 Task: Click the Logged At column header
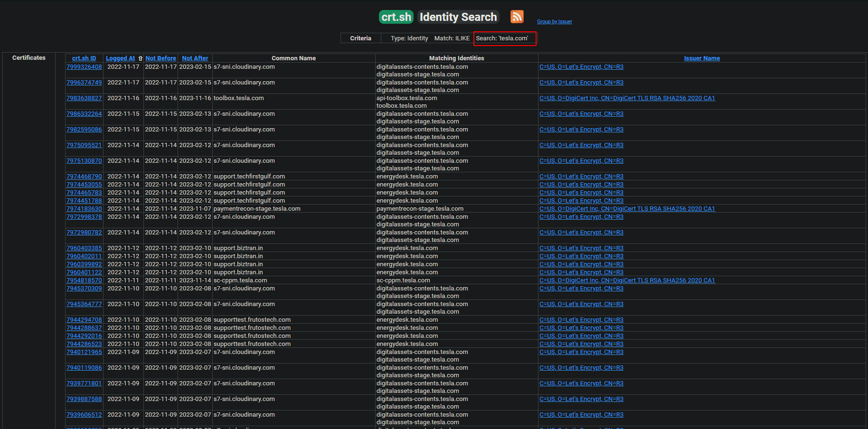(120, 58)
